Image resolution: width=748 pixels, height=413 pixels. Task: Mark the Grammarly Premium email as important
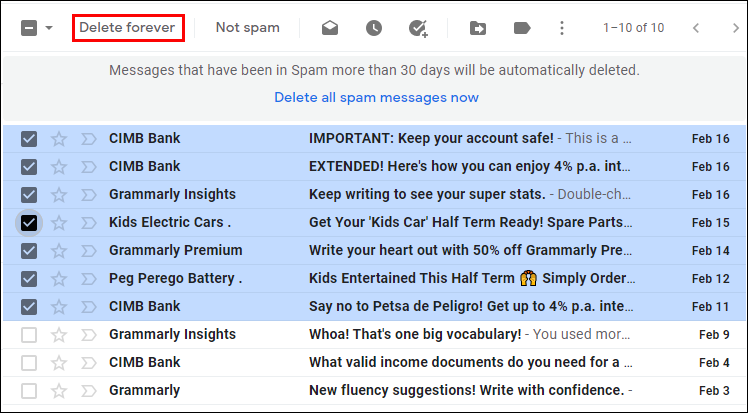point(87,250)
